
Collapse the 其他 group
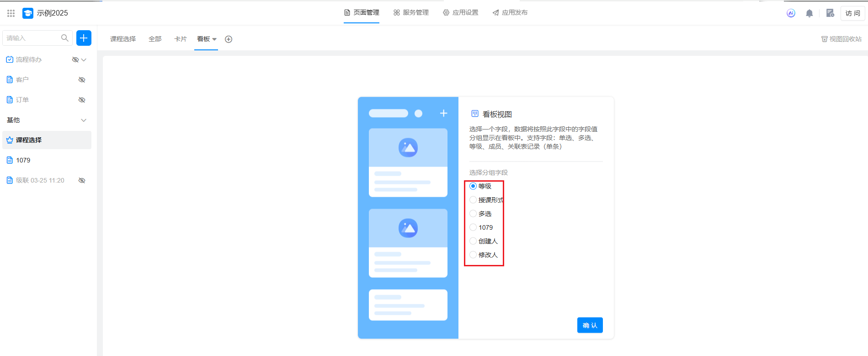84,120
